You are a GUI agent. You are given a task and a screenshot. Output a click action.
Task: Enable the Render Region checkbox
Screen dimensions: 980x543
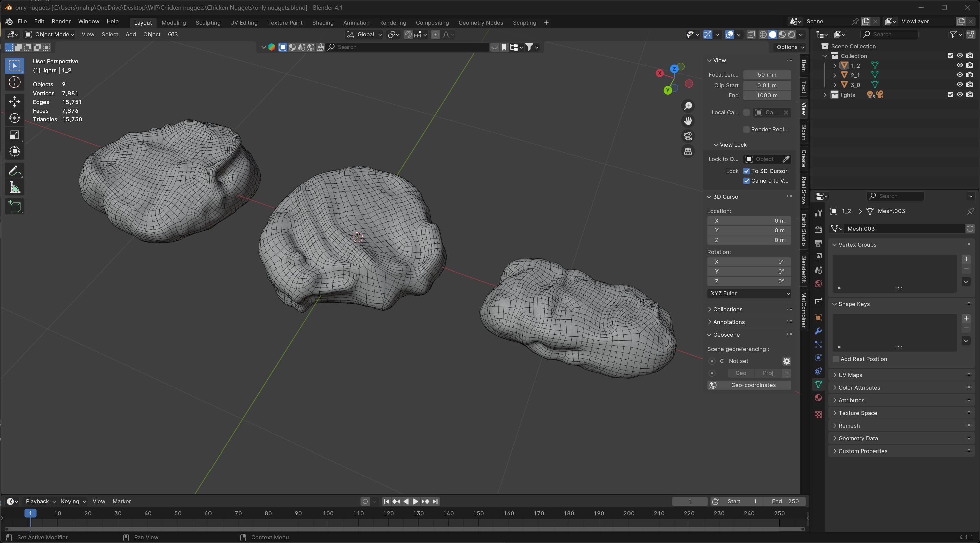coord(746,129)
